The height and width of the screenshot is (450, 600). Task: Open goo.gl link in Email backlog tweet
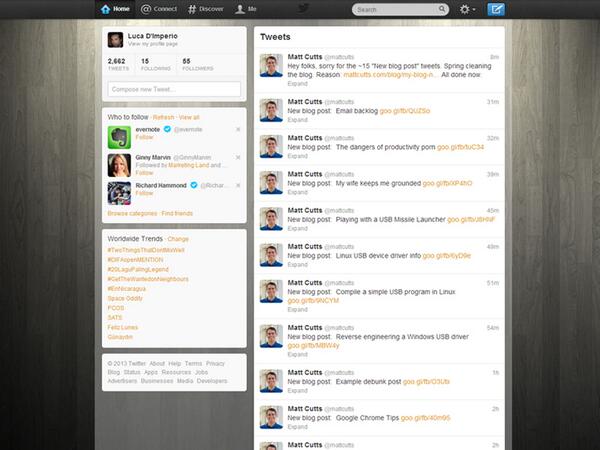point(405,111)
